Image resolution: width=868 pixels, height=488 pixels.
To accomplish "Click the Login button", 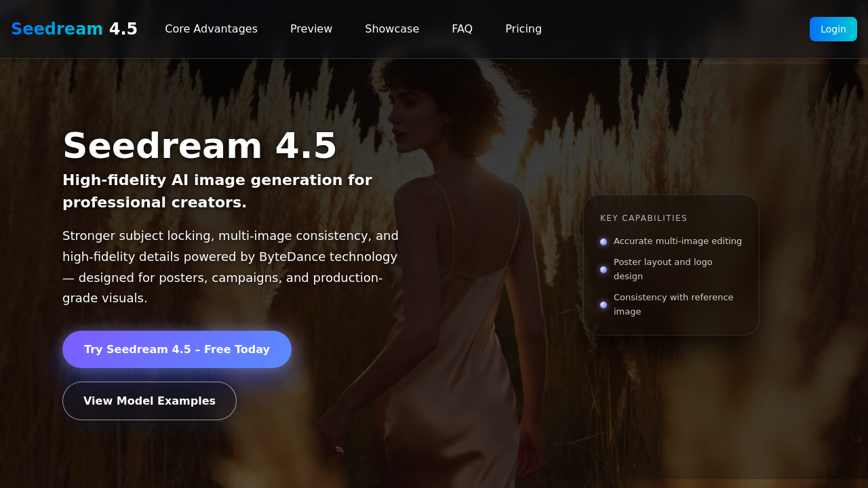I will (833, 29).
